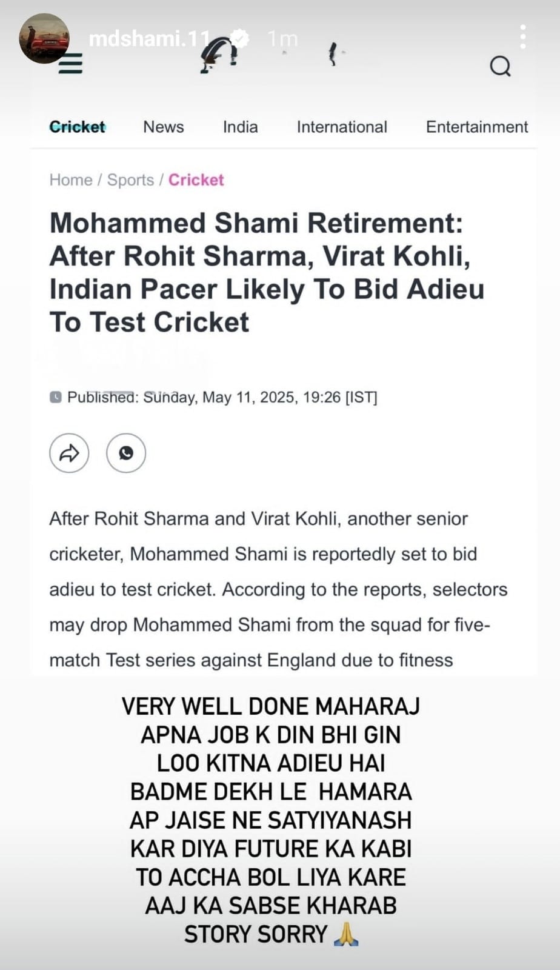This screenshot has height=970, width=560.
Task: Click the verified badge next to mdshami.11
Action: (240, 39)
